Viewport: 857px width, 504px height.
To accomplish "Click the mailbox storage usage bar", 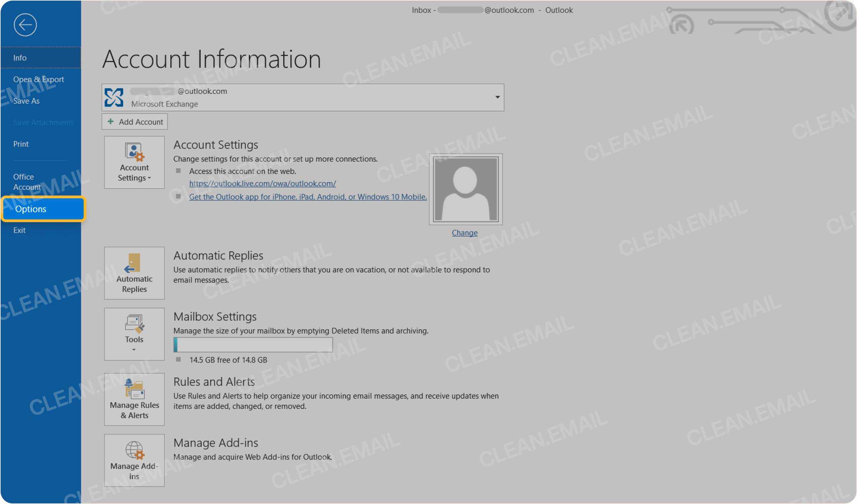I will pos(253,345).
